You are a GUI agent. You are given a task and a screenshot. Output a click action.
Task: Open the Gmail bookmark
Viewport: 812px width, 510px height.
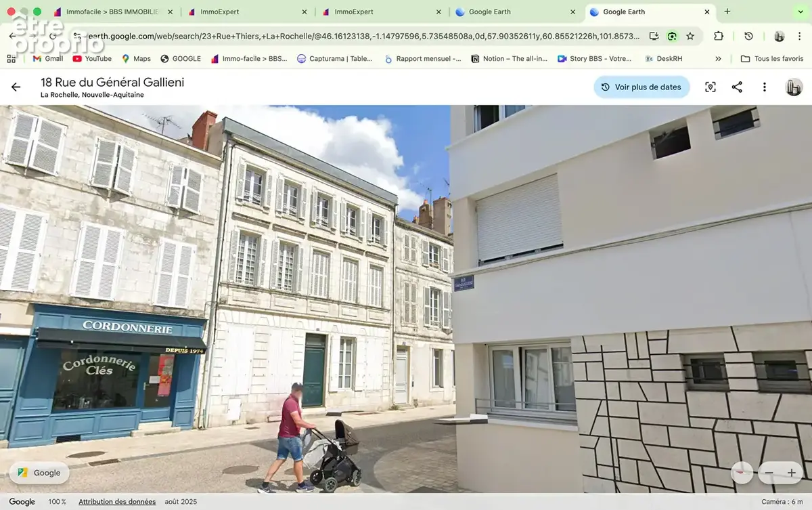(x=47, y=59)
